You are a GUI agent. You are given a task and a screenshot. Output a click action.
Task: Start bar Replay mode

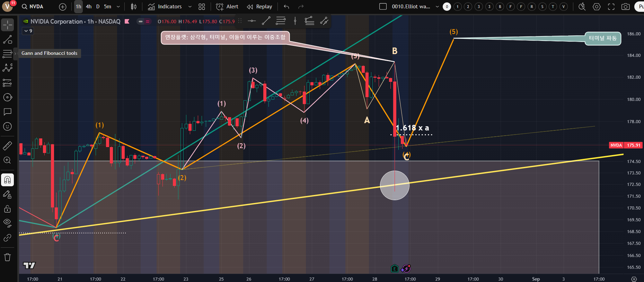tap(259, 7)
